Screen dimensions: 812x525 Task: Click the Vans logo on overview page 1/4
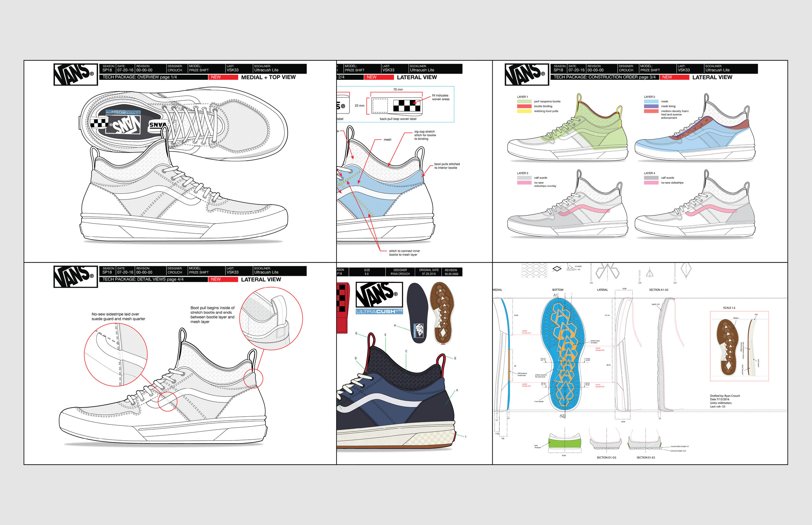(75, 74)
